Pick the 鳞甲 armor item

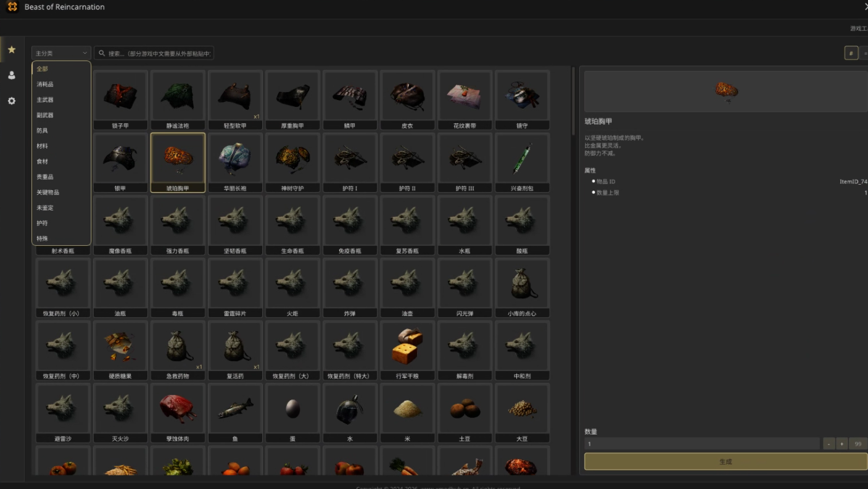350,99
